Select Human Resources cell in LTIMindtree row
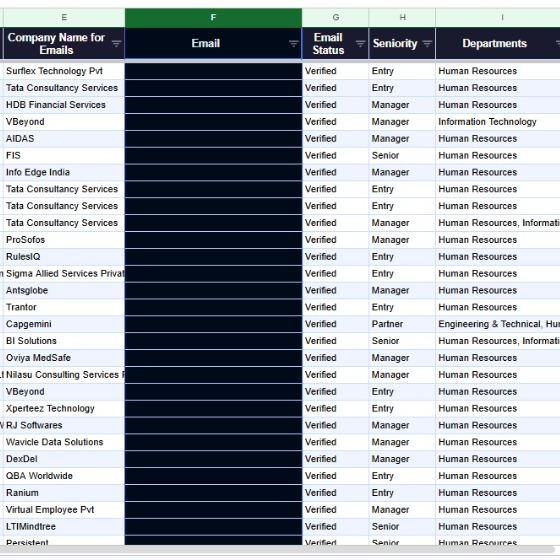This screenshot has height=560, width=560. click(x=498, y=526)
